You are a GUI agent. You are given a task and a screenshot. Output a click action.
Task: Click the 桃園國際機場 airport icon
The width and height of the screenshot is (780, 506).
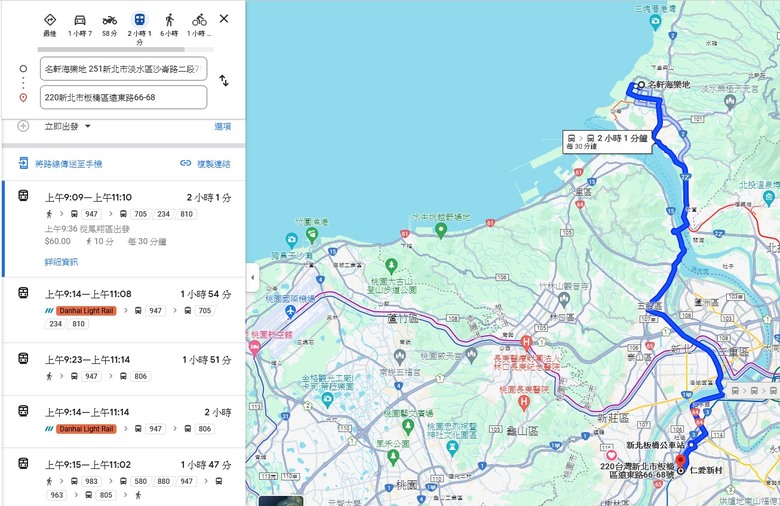coord(291,312)
